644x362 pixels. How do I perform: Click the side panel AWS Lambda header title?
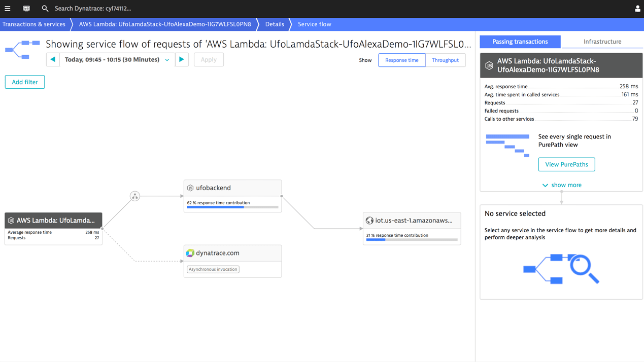pos(548,65)
